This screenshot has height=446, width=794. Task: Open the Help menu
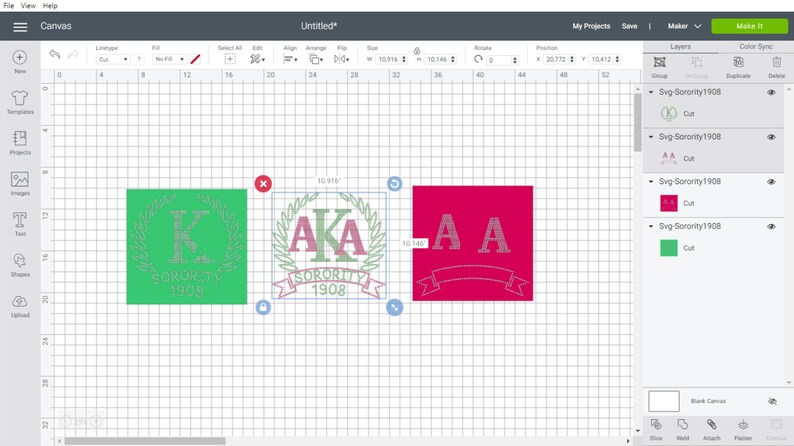(50, 6)
